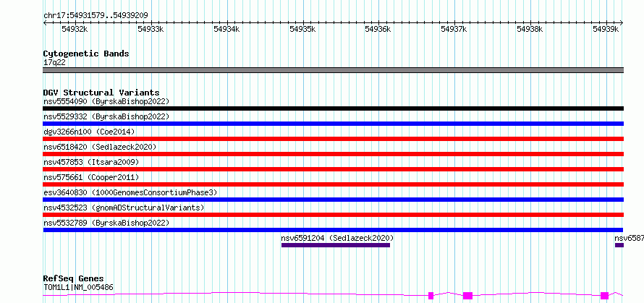
Task: Click the wide magenta TOM1L1 exon near 54937.2k
Action: (467, 296)
